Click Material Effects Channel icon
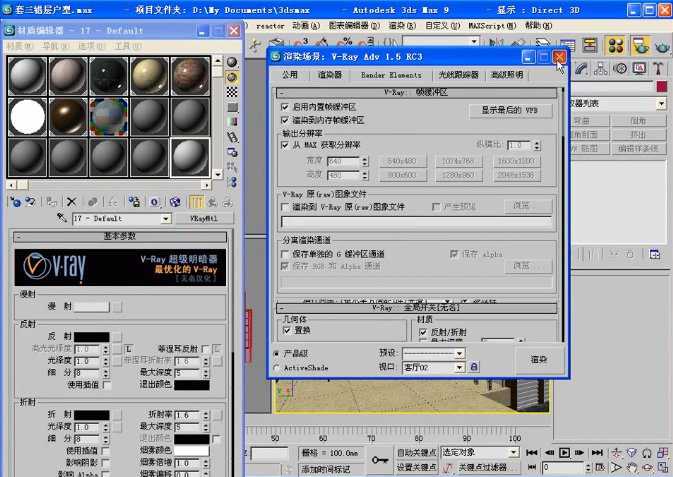The image size is (673, 477). click(155, 202)
